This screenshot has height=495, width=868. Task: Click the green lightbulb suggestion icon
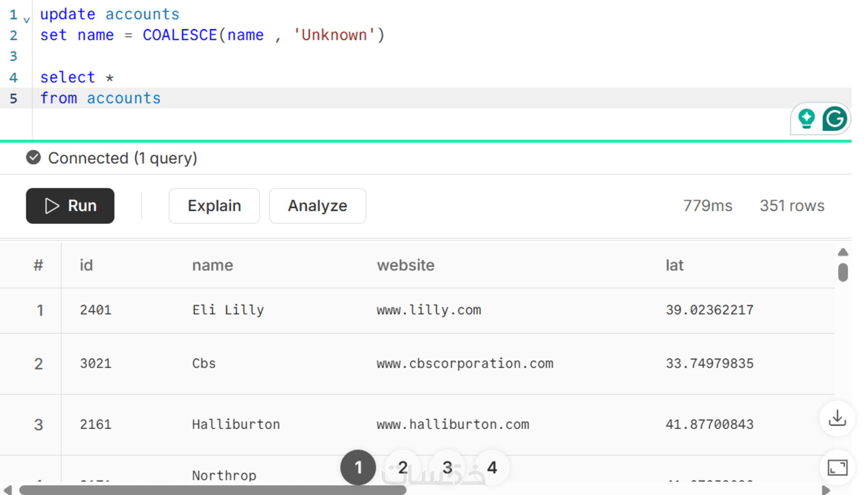coord(806,119)
